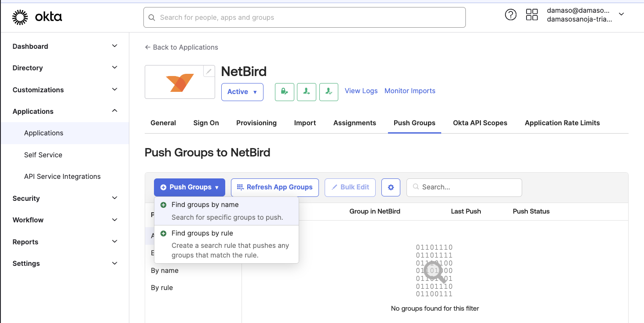Switch to the Sign On tab
Screen dimensions: 644x323
[206, 123]
